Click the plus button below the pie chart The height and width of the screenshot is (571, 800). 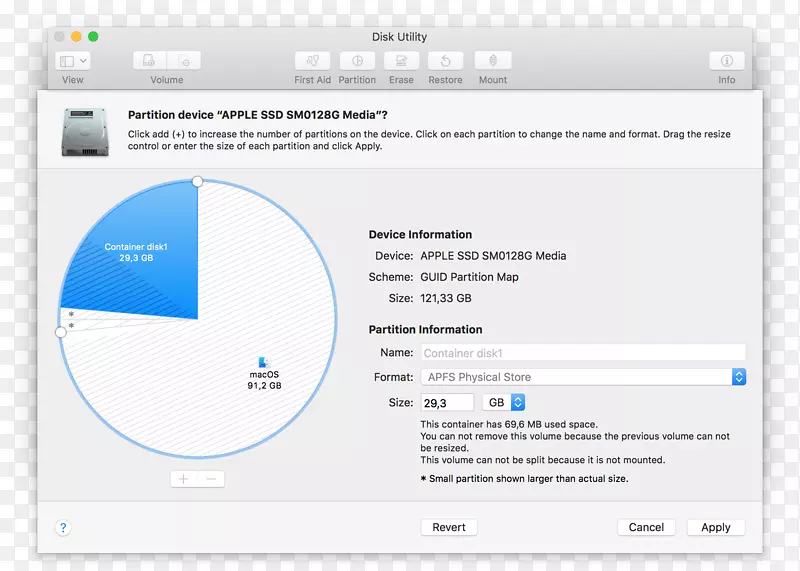click(183, 479)
